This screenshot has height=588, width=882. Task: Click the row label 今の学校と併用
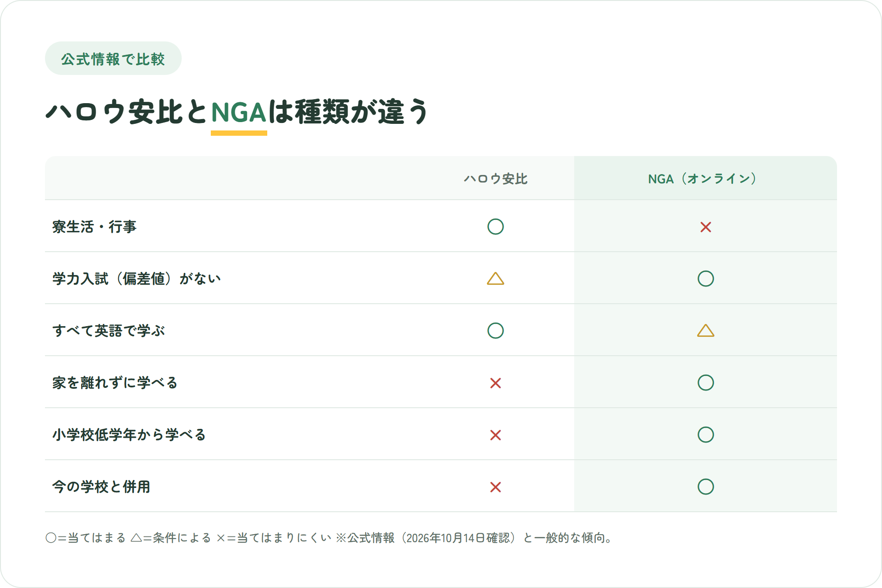pos(101,487)
